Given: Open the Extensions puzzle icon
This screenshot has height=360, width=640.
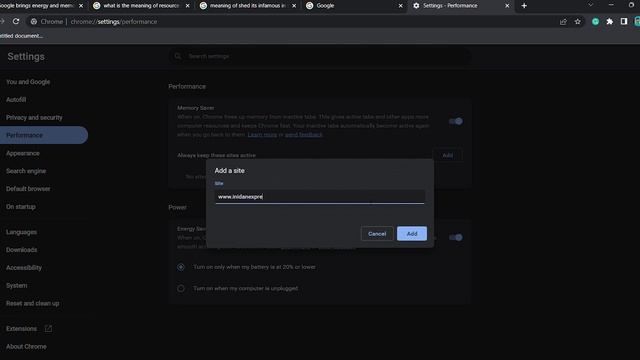Looking at the screenshot, I should pyautogui.click(x=609, y=22).
